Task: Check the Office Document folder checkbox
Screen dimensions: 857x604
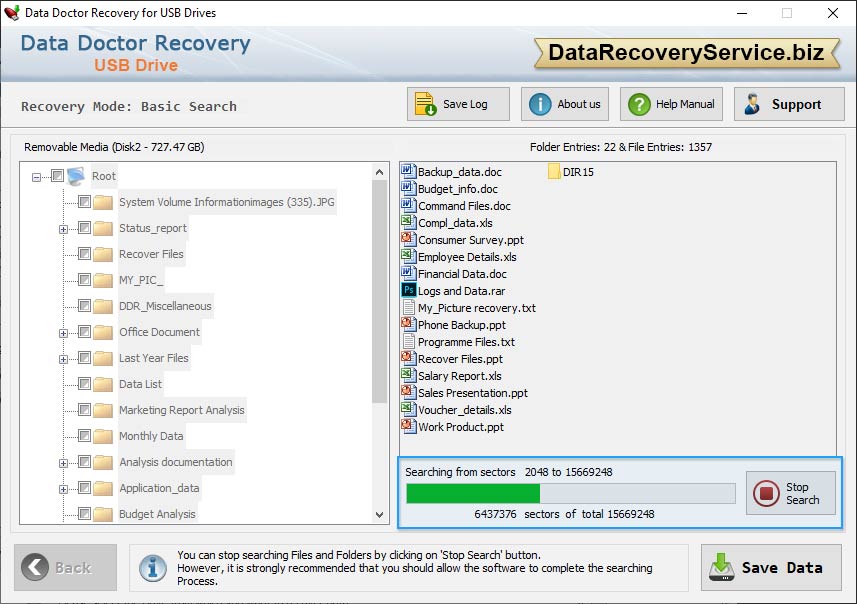Action: point(84,331)
